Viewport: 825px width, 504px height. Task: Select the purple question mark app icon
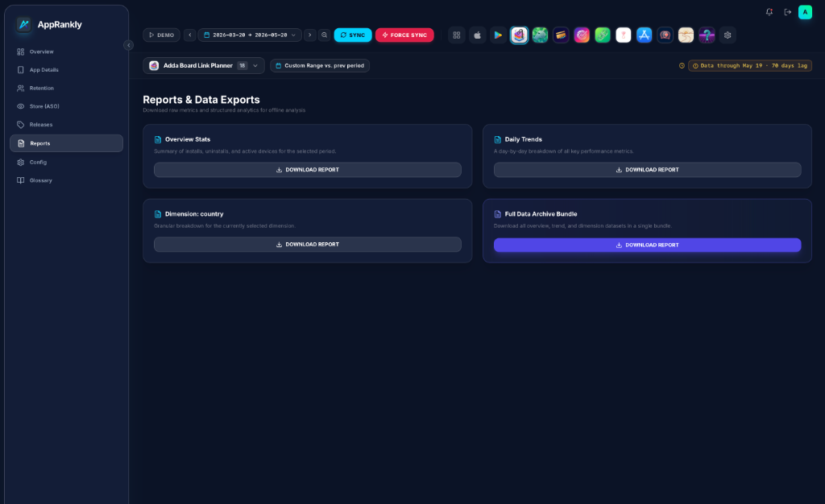click(707, 35)
